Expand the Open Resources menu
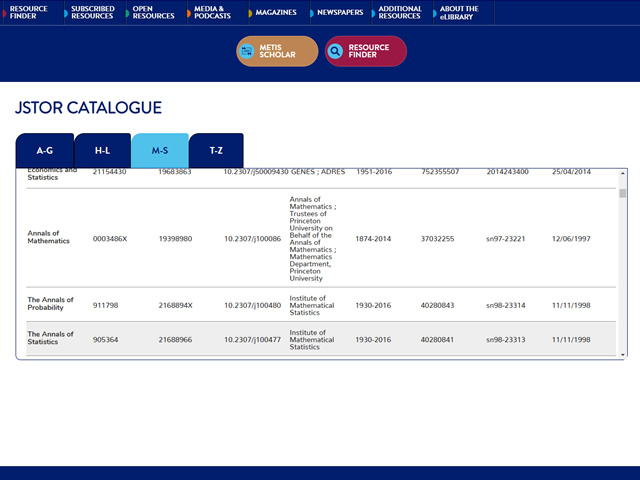 [153, 13]
